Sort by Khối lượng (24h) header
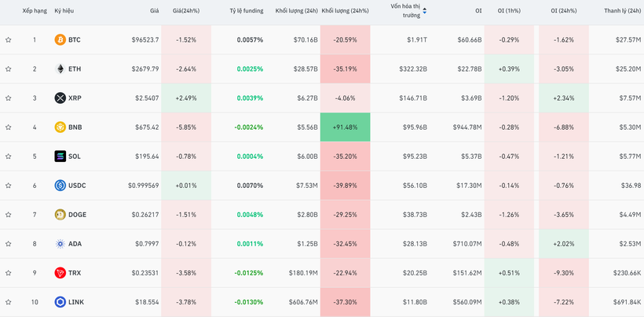 point(297,11)
